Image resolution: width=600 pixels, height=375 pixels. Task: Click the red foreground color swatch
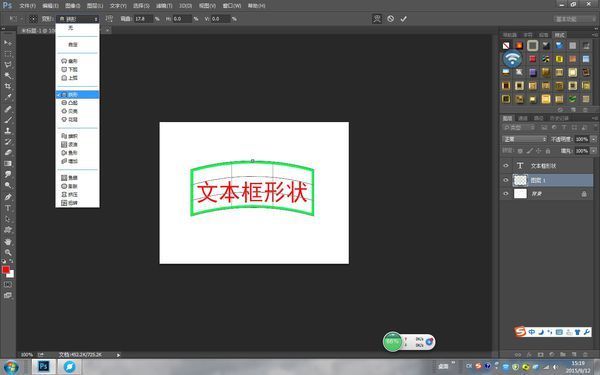point(5,270)
